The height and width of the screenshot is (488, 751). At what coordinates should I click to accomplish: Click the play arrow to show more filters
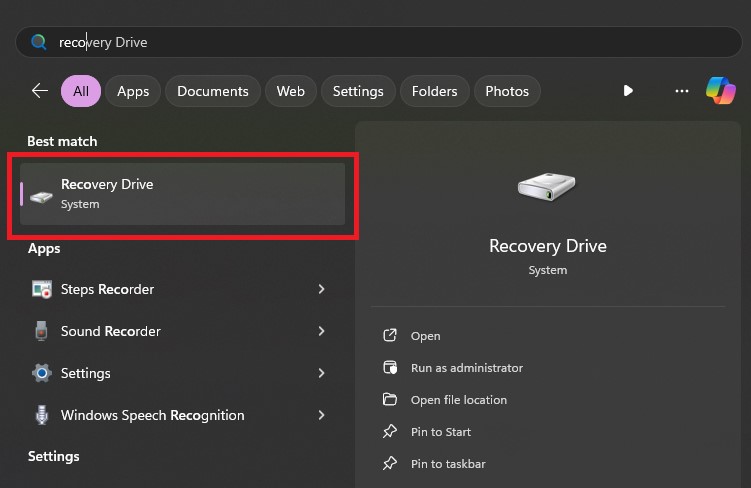point(628,91)
